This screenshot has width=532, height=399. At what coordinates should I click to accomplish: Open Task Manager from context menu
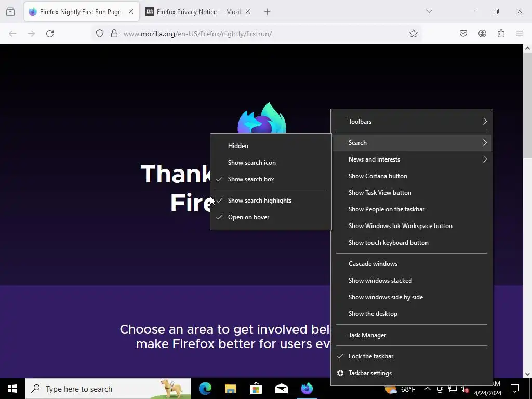pos(411,335)
